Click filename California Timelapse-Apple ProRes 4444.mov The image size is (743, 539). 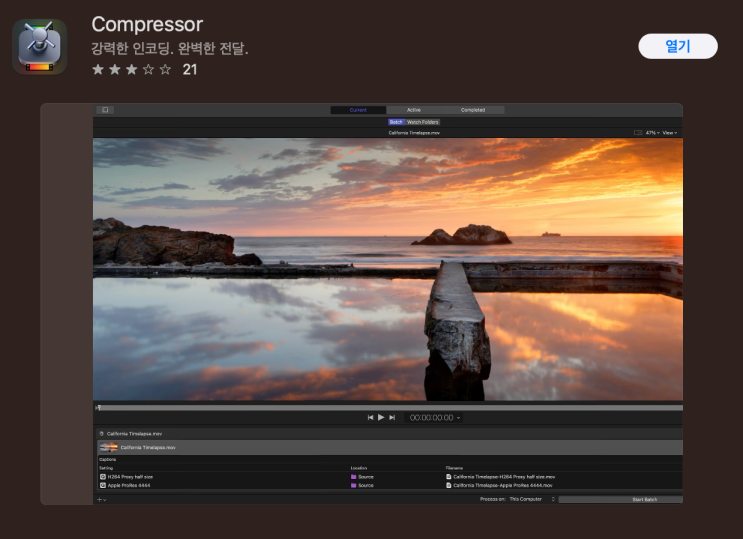[x=503, y=485]
